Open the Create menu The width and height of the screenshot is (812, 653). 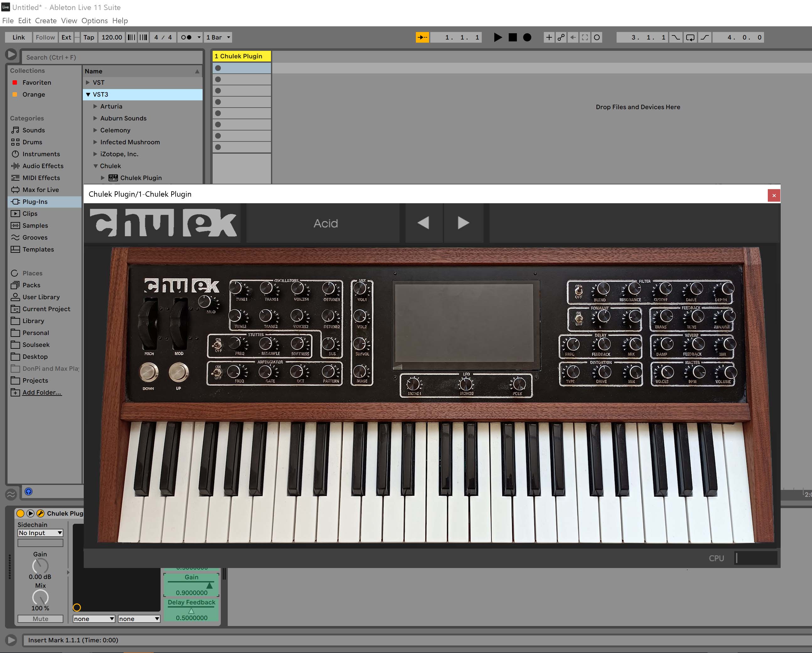click(45, 21)
